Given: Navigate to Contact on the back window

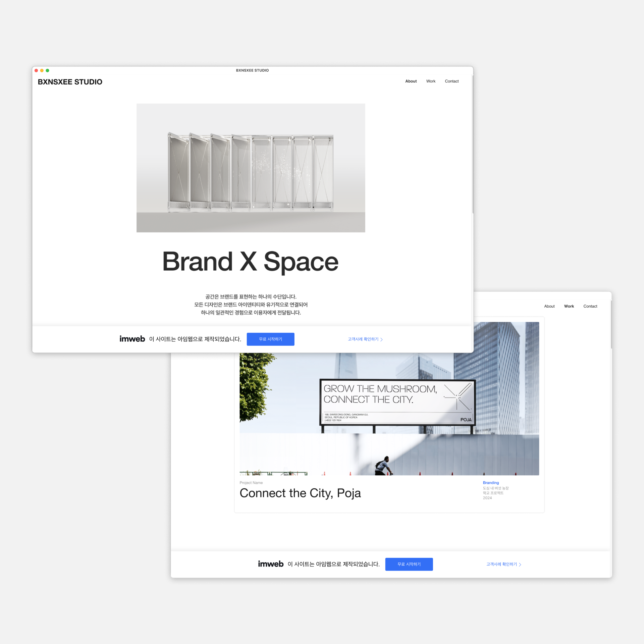Looking at the screenshot, I should (590, 306).
